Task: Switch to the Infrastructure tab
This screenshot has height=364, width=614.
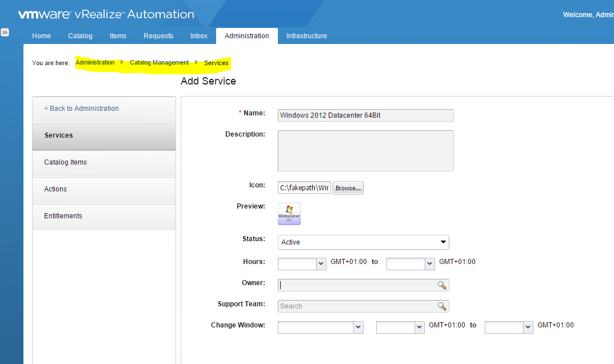Action: pos(306,36)
